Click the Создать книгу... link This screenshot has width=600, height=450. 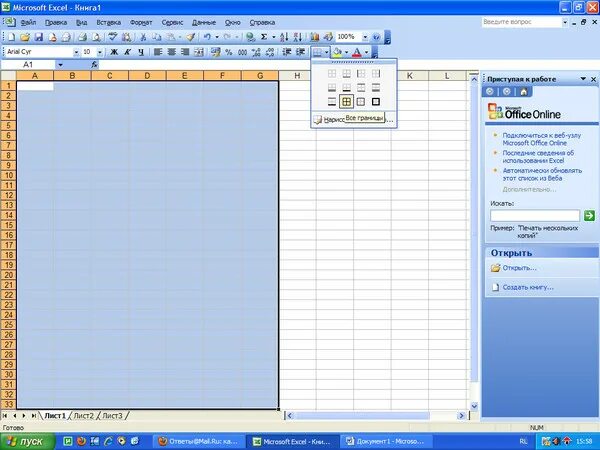[528, 287]
